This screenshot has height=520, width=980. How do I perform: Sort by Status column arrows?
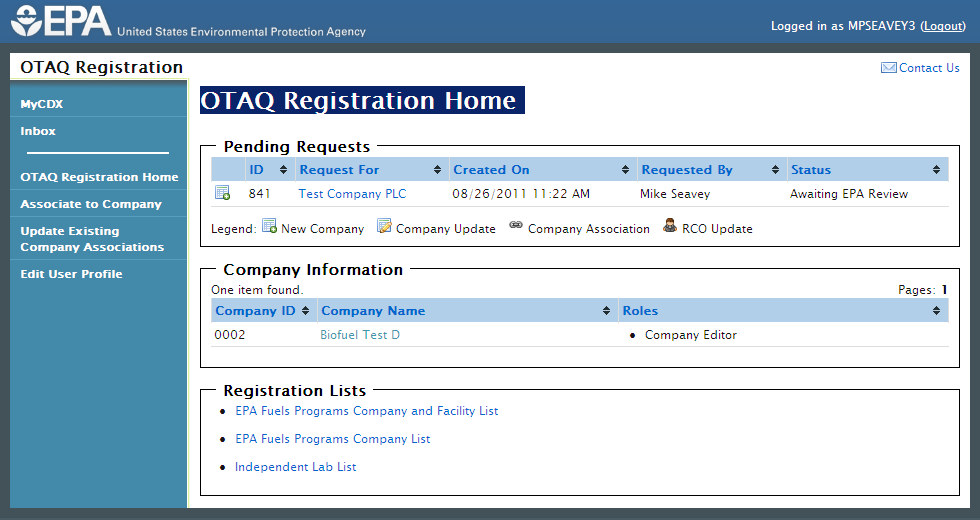tap(936, 169)
